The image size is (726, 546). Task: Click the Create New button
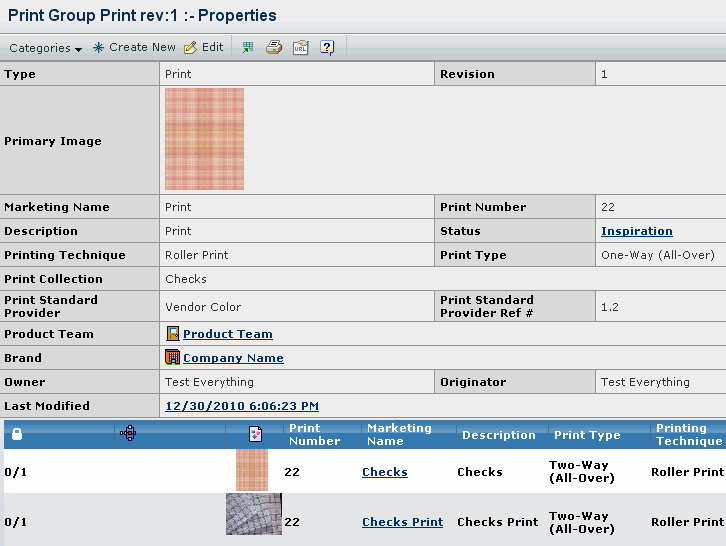(134, 47)
